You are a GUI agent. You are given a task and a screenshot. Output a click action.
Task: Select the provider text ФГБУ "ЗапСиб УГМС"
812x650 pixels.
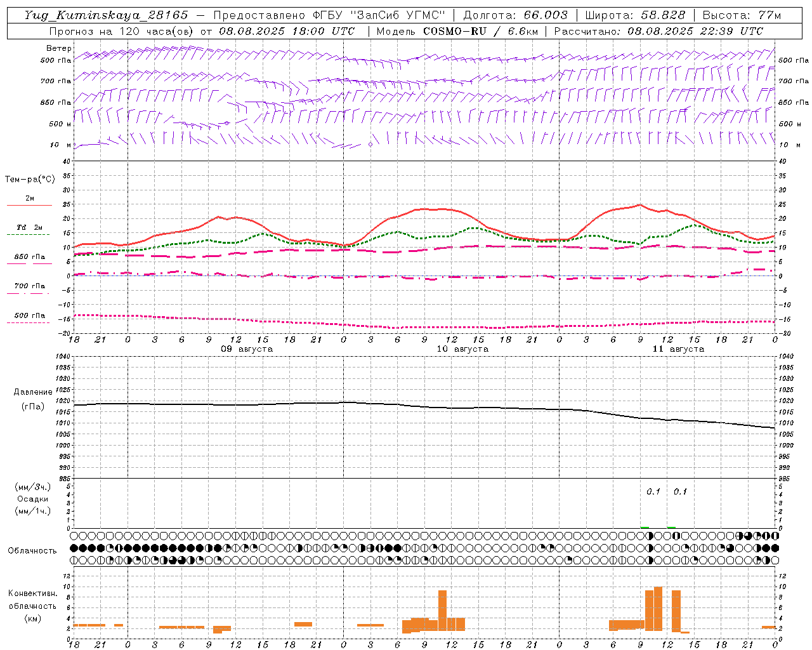[x=378, y=15]
